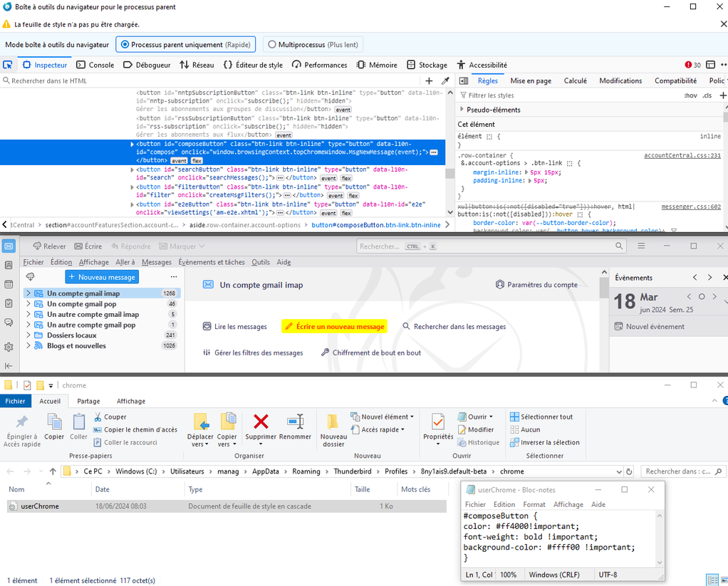
Task: Open the error count badge showing 30
Action: click(x=692, y=65)
